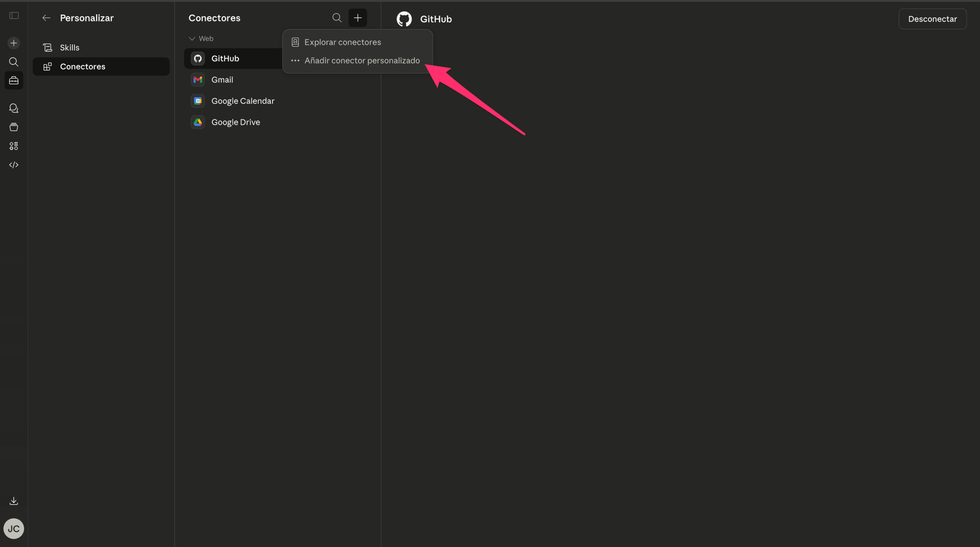The image size is (980, 547).
Task: Open Skills in Personalizar list
Action: coord(70,48)
